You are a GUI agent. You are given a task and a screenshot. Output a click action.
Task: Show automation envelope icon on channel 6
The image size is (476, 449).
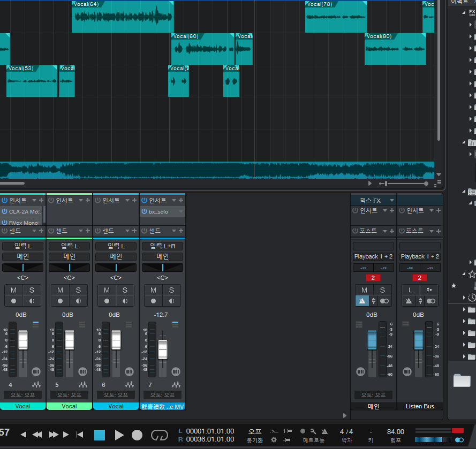[x=130, y=385]
